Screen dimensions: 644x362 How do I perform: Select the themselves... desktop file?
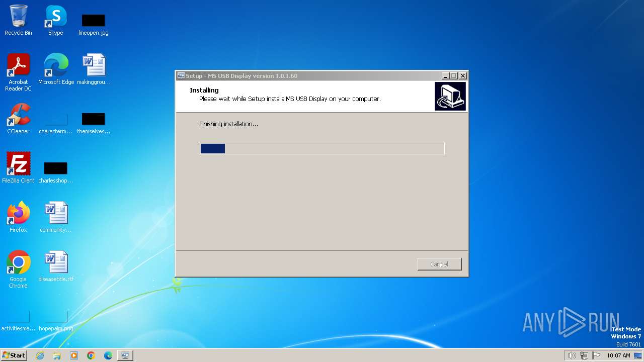[94, 124]
